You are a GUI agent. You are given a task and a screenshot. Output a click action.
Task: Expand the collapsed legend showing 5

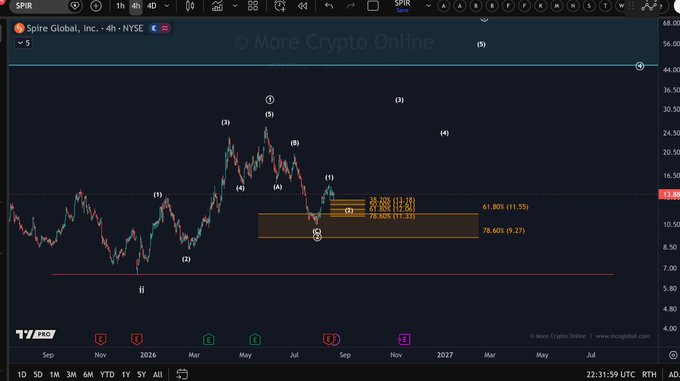23,43
